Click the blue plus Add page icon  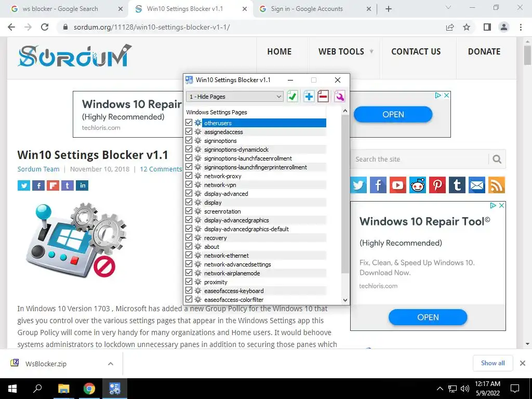click(309, 96)
